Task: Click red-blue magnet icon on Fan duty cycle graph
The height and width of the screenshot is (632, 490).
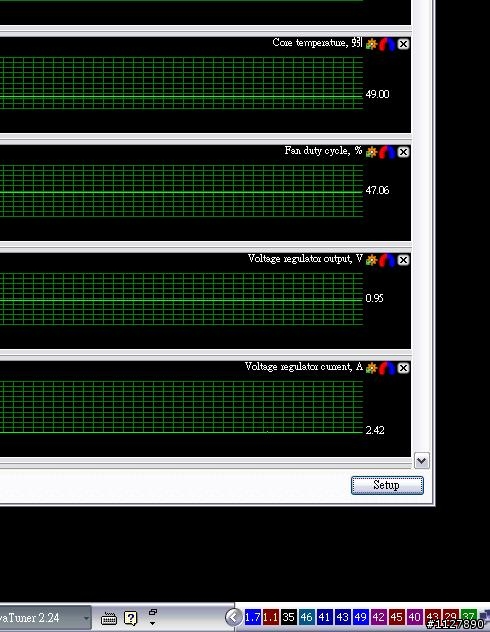Action: [x=387, y=152]
